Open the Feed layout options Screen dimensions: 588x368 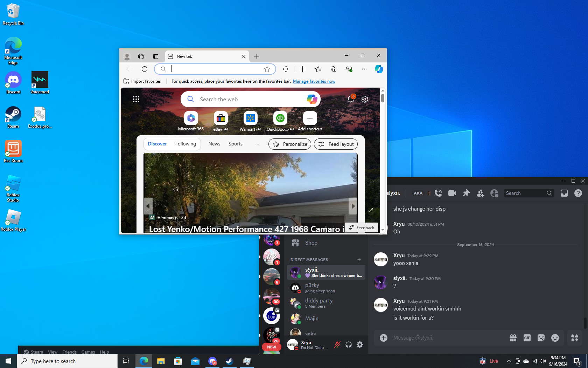coord(336,144)
